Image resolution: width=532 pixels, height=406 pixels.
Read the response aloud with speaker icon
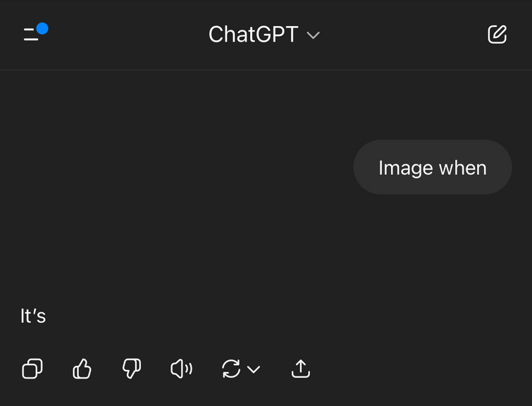click(x=182, y=369)
